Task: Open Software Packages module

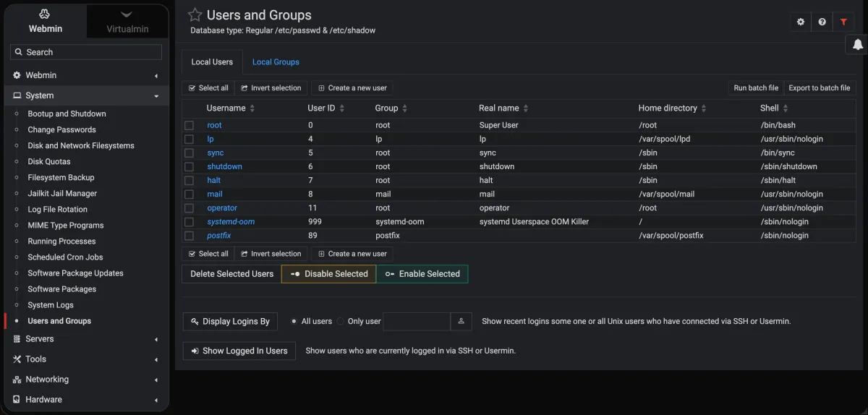Action: [x=61, y=288]
